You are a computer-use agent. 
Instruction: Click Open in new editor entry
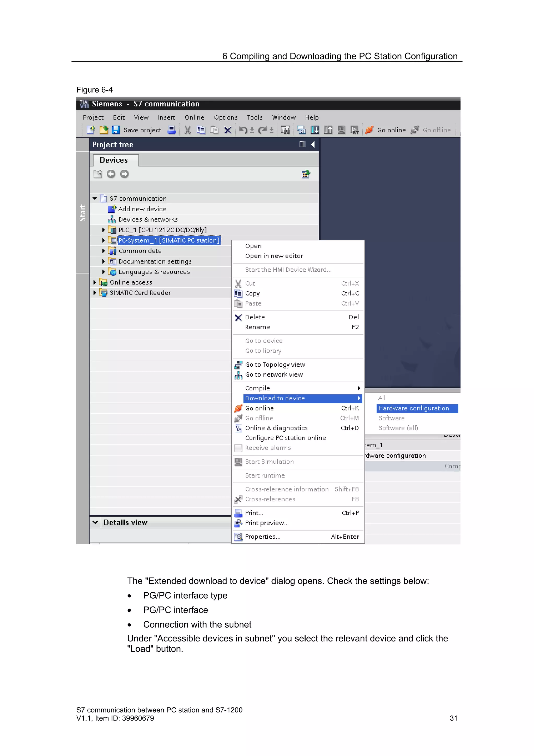click(x=274, y=256)
